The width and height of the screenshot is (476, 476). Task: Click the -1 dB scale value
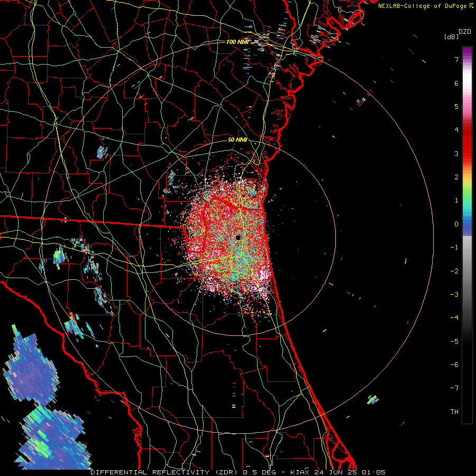coord(454,248)
